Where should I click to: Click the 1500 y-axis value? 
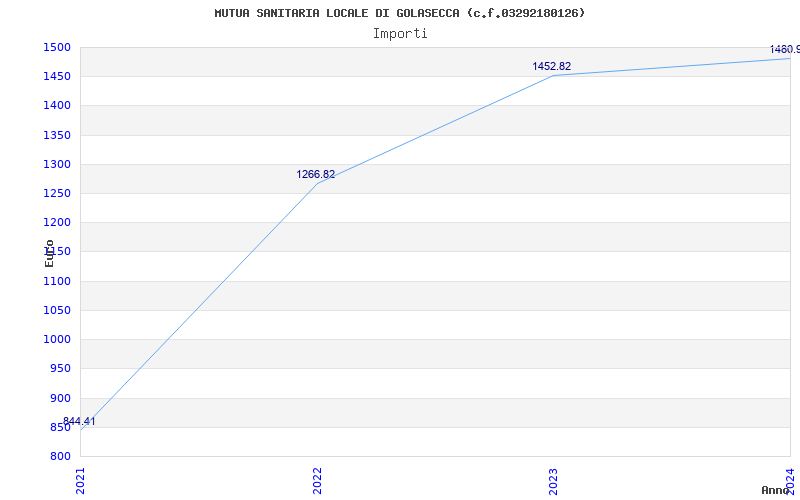[x=57, y=48]
